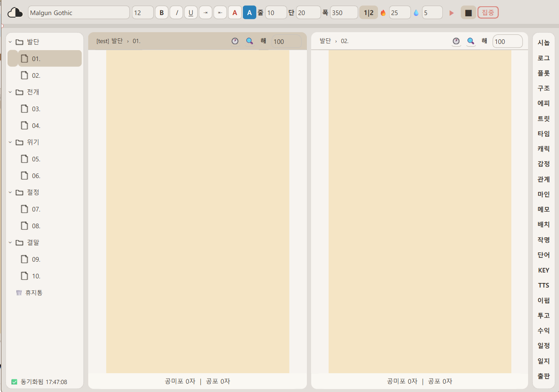Click the timer clock icon in left editor header

pos(235,41)
